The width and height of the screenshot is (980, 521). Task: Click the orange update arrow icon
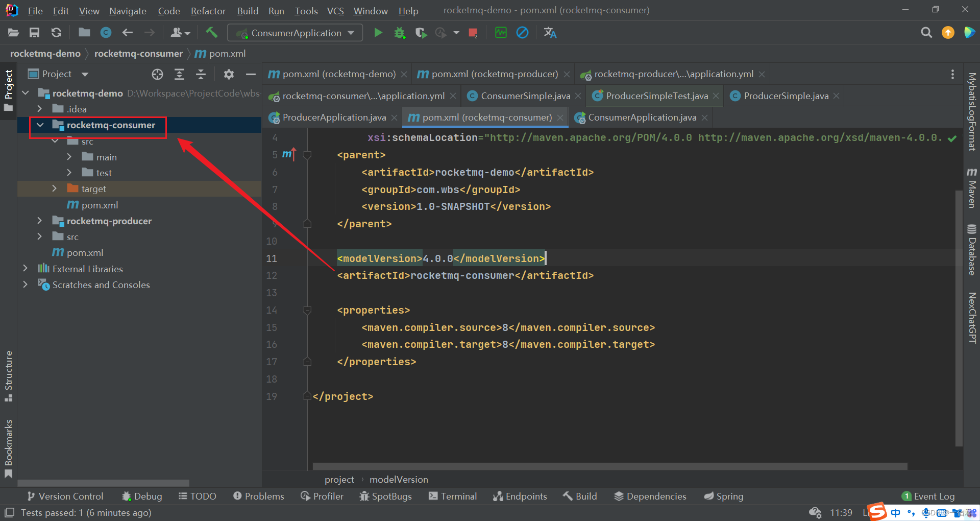[948, 33]
